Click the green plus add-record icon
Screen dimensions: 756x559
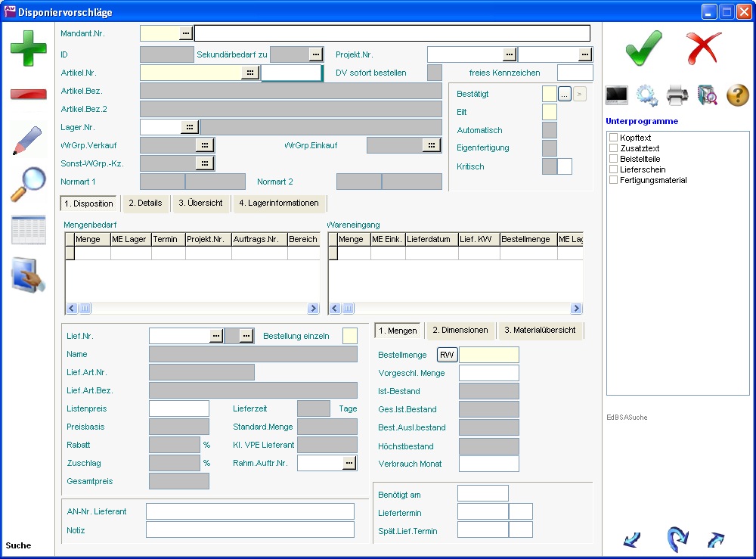click(28, 48)
